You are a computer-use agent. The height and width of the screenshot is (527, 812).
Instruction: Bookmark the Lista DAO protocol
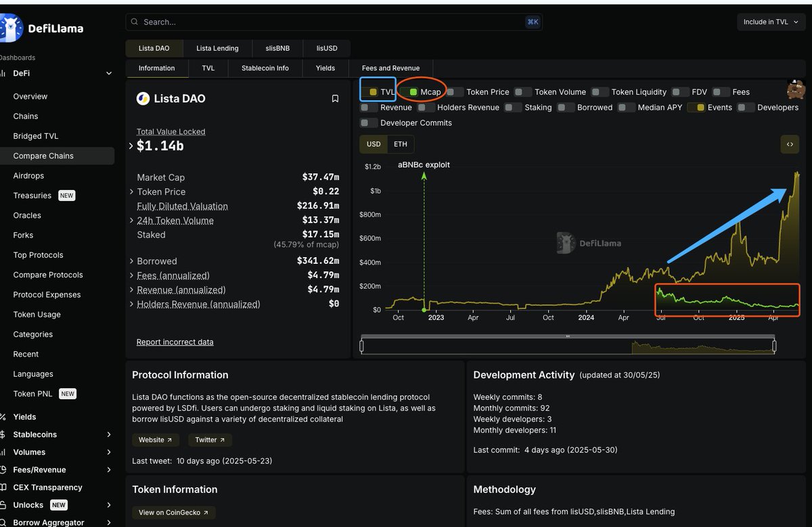(x=335, y=99)
